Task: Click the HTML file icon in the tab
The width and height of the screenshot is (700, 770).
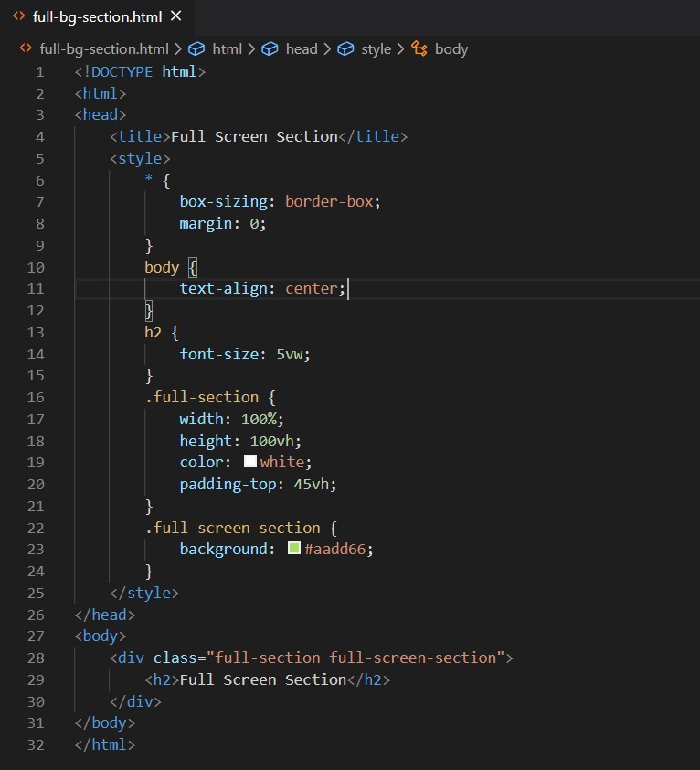Action: coord(18,16)
